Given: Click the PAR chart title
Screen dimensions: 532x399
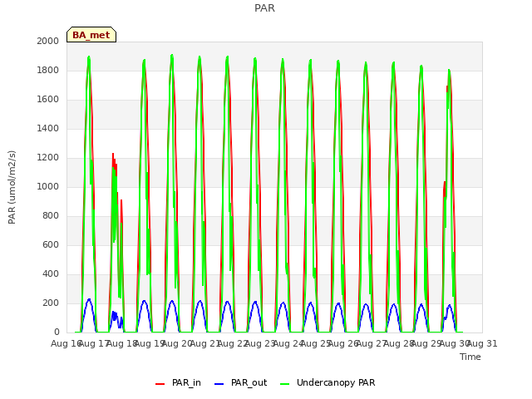Looking at the screenshot, I should pyautogui.click(x=264, y=7).
